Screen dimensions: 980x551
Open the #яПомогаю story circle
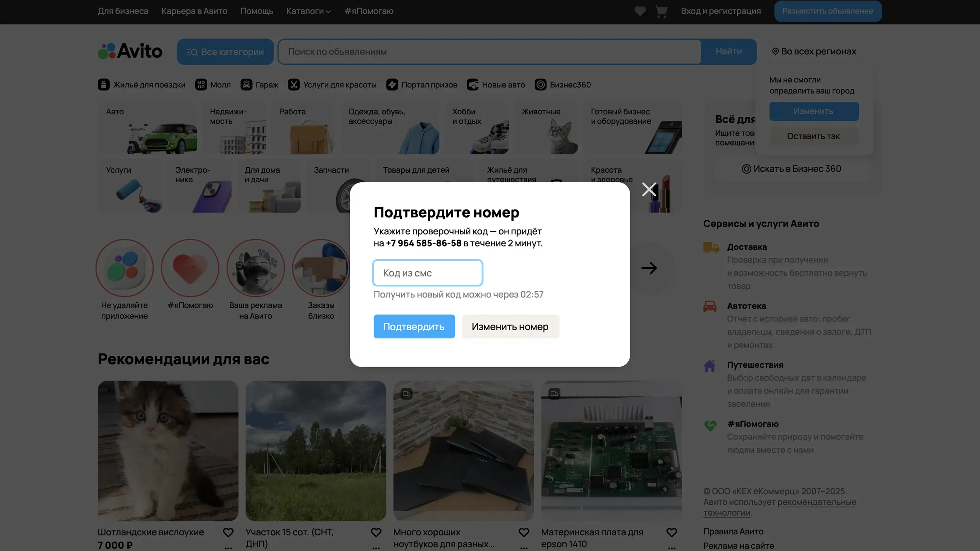[190, 268]
